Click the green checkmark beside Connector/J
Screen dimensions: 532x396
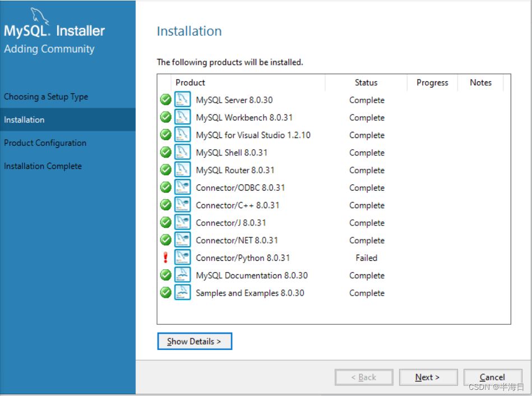tap(165, 223)
